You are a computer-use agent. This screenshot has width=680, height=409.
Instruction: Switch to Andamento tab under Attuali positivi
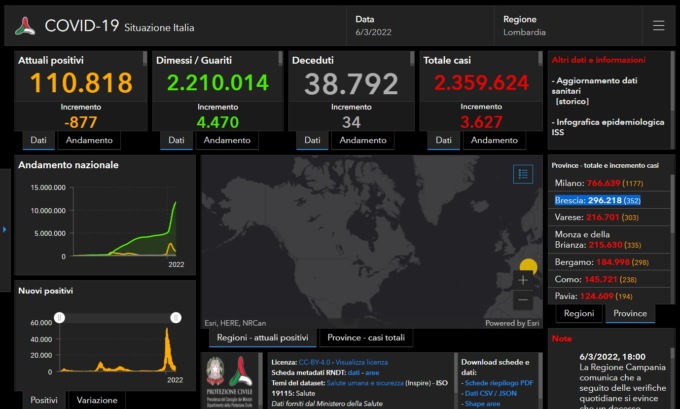point(90,140)
